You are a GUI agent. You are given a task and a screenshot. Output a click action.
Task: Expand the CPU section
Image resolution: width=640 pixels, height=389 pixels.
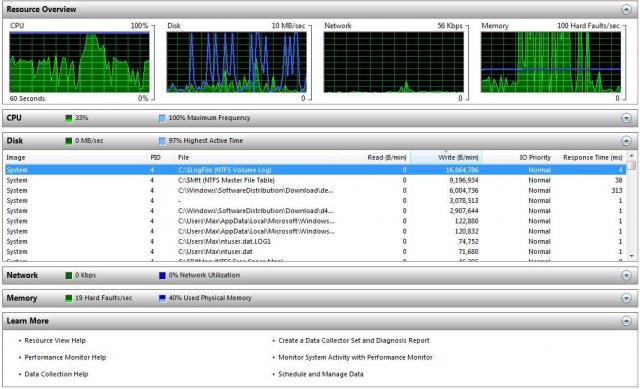click(x=626, y=118)
